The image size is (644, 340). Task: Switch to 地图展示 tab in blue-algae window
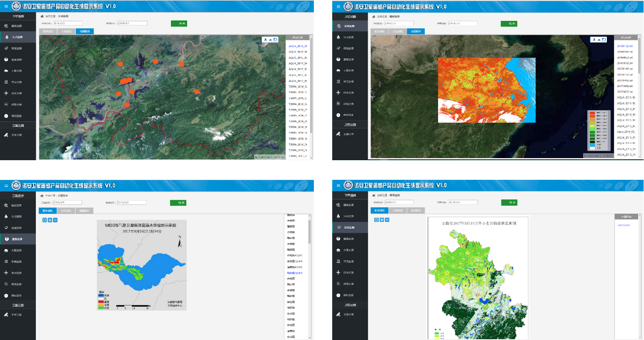tap(84, 211)
